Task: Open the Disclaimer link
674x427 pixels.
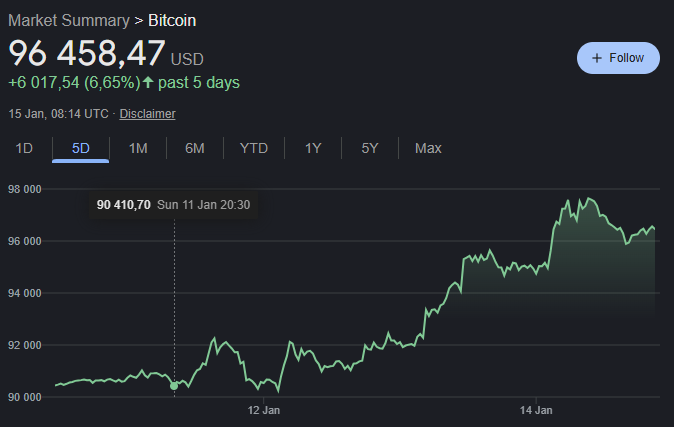Action: point(147,114)
